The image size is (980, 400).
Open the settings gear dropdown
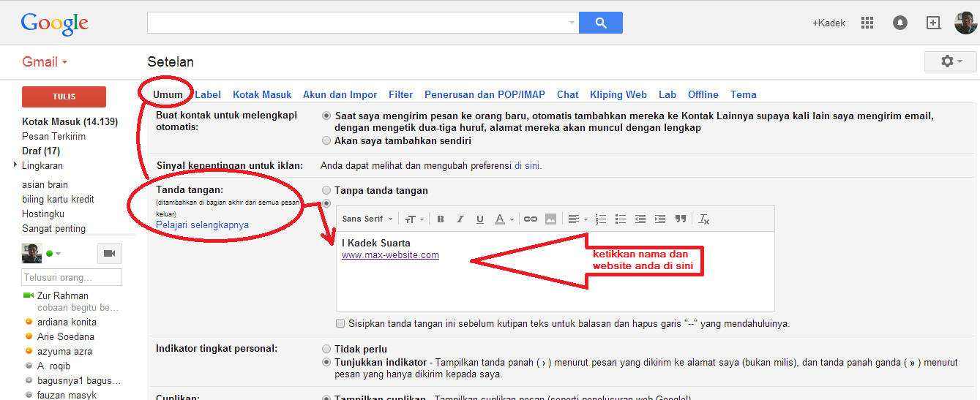(x=950, y=61)
